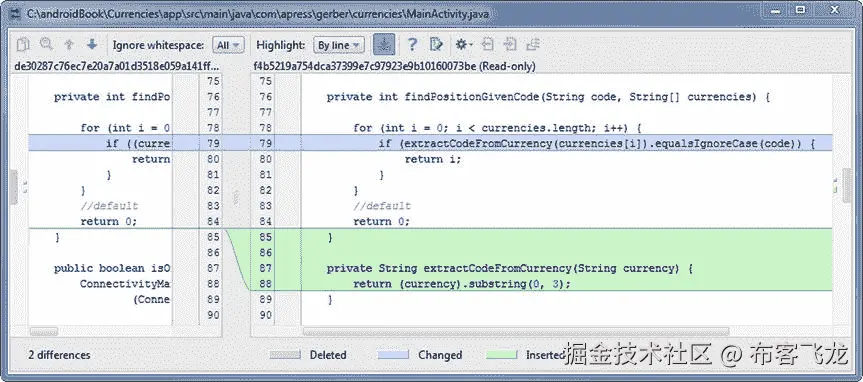Minimize the diff window
863x382 pixels.
[775, 10]
